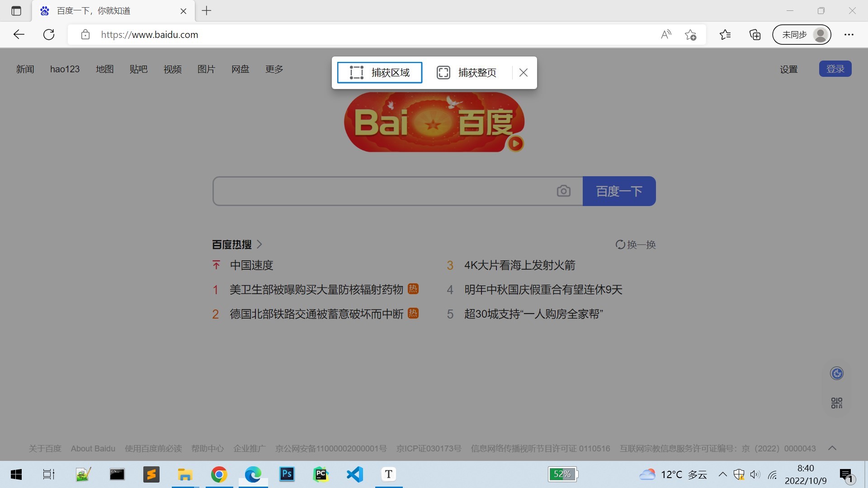Open 4K大片看海上发射火箭 headline
The width and height of the screenshot is (868, 488).
point(520,265)
